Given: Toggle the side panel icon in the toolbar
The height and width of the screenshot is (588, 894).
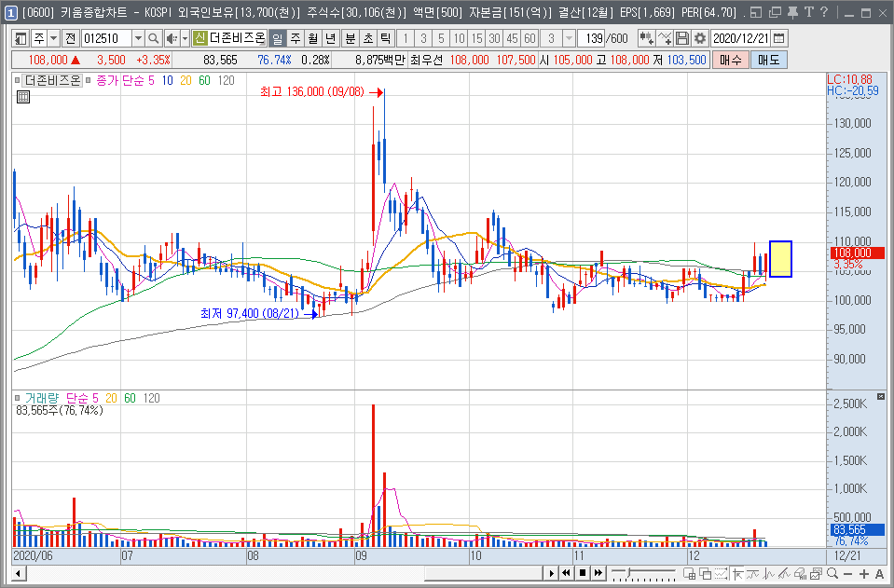Looking at the screenshot, I should tap(21, 38).
